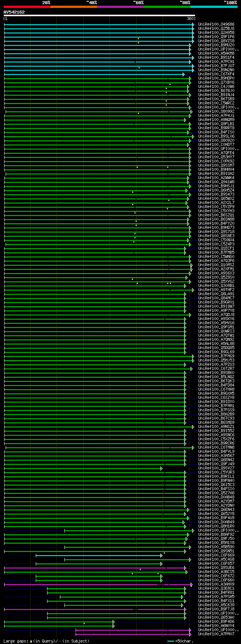Image resolution: width=241 pixels, height=644 pixels.
Task: Click the UniRef100_Q7XBY6 label
Action: tap(216, 83)
